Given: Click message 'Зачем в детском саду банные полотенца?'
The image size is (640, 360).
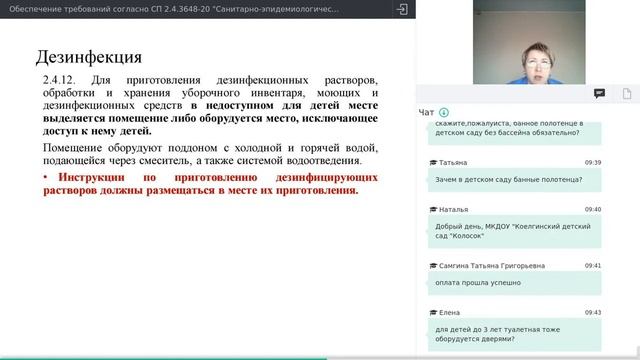Looking at the screenshot, I should pos(514,180).
